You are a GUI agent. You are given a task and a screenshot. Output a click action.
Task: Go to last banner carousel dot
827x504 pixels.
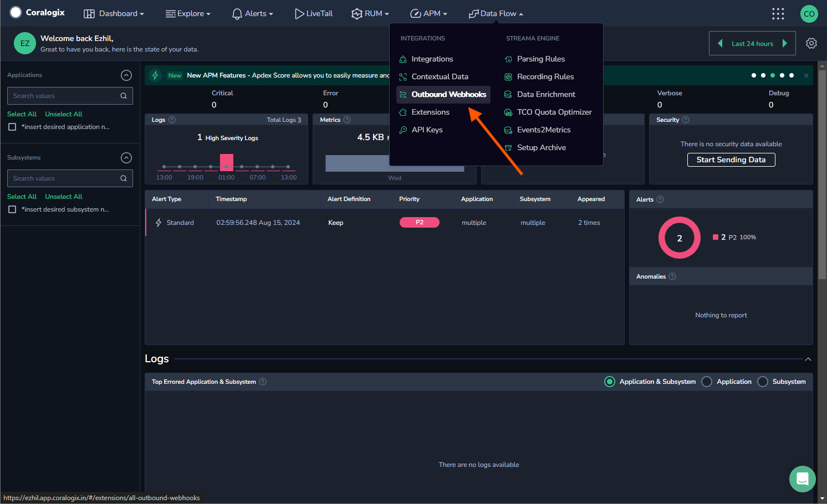tap(792, 75)
